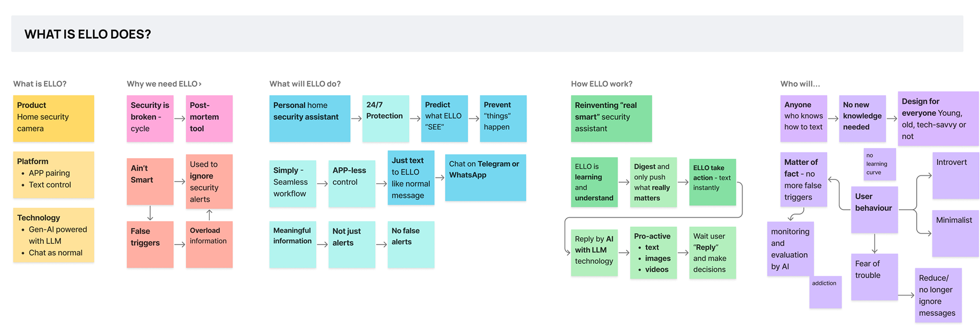Select the 'Not just alerts' note

click(x=352, y=244)
